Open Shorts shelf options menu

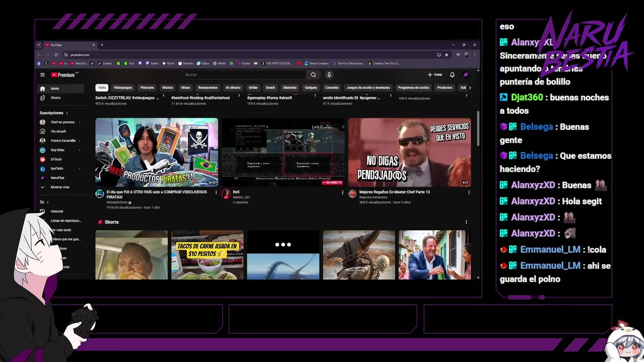click(466, 222)
